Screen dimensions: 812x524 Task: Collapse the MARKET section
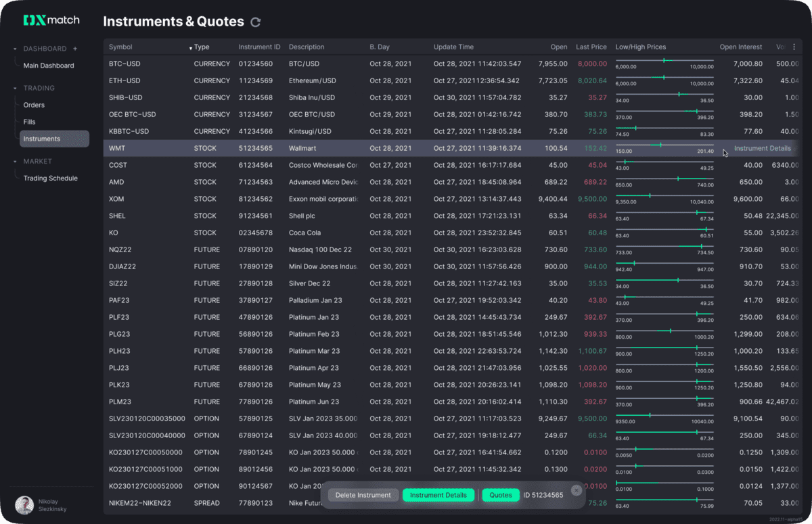pos(15,161)
